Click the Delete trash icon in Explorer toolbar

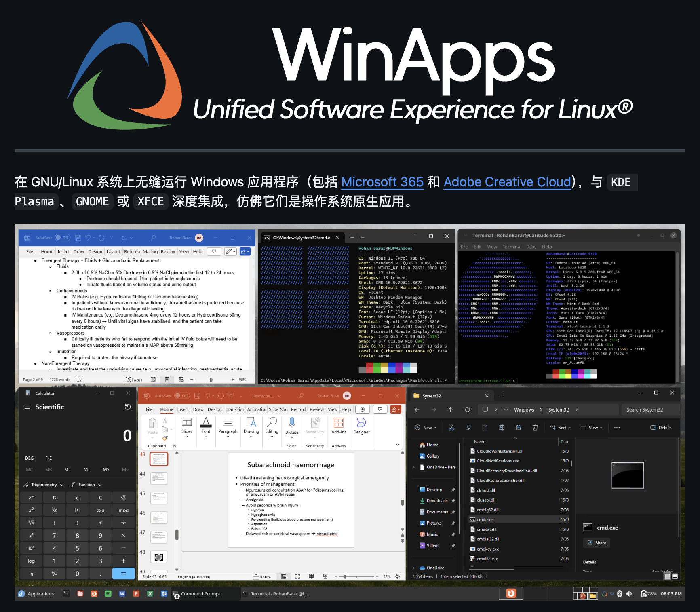[x=535, y=427]
